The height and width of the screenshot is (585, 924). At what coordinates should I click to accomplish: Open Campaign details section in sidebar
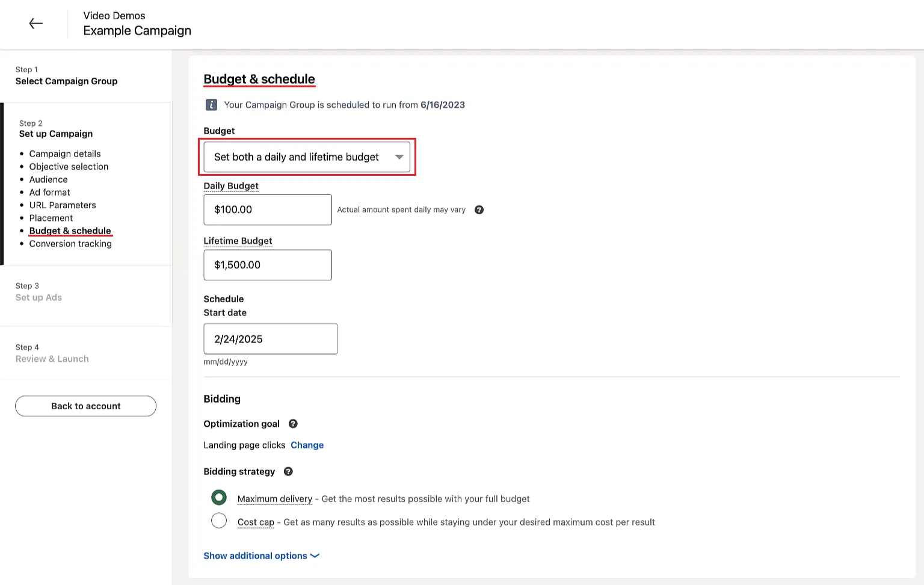65,154
